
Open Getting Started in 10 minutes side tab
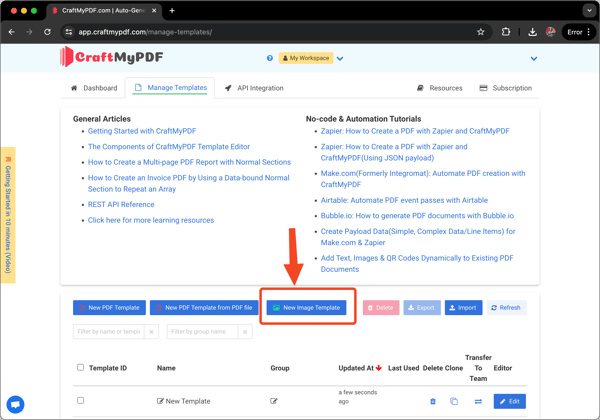8,215
